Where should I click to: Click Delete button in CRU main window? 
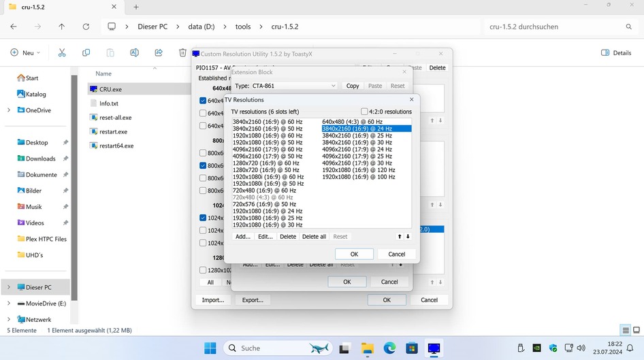click(x=438, y=68)
